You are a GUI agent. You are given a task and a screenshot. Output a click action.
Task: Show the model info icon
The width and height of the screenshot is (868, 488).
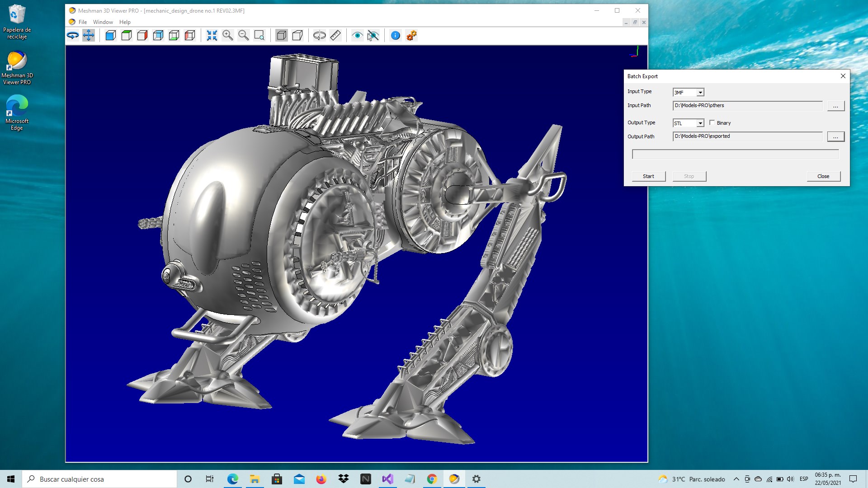396,35
